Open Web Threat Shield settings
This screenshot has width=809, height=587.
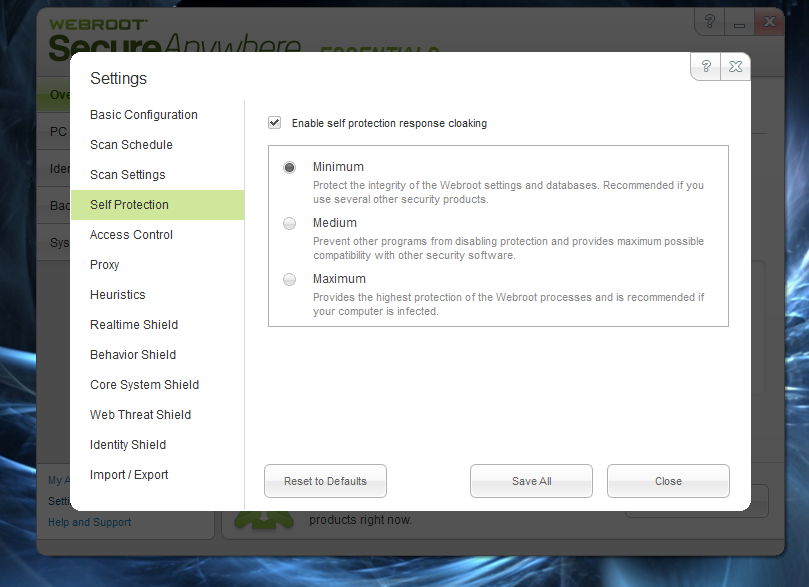pyautogui.click(x=157, y=415)
